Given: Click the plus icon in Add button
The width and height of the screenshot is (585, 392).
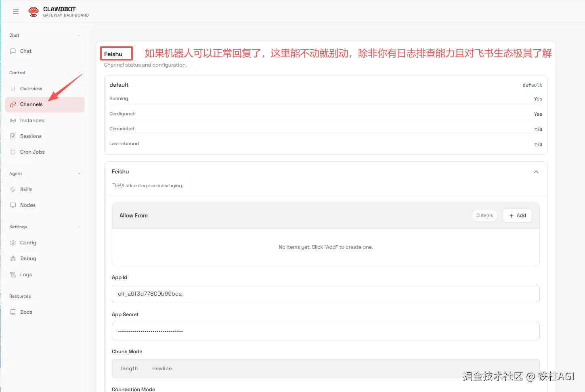Looking at the screenshot, I should (x=512, y=216).
